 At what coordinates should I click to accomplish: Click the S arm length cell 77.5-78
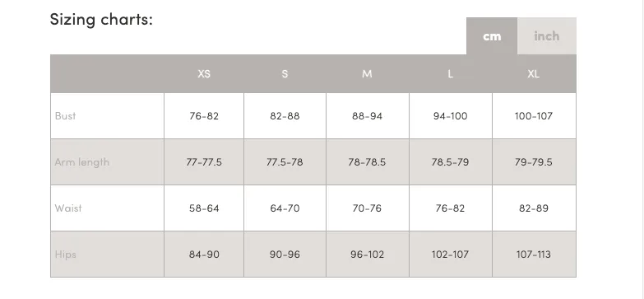[x=285, y=162]
